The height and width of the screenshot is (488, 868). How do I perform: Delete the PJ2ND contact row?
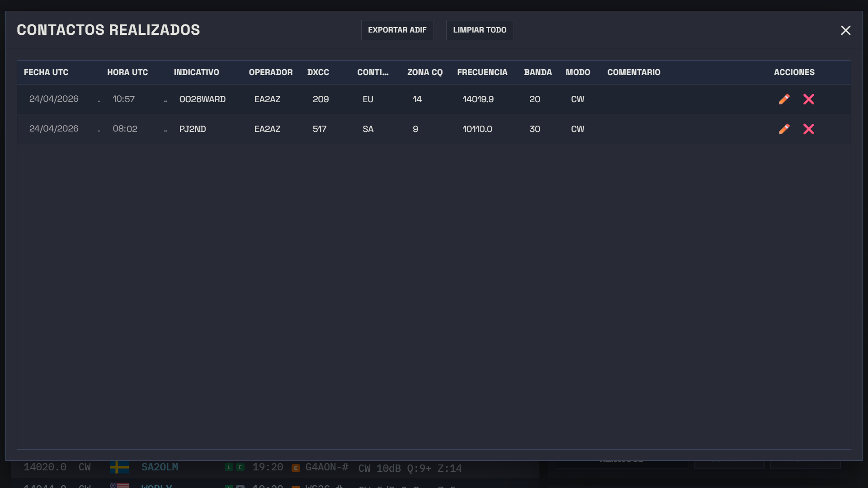pyautogui.click(x=809, y=129)
